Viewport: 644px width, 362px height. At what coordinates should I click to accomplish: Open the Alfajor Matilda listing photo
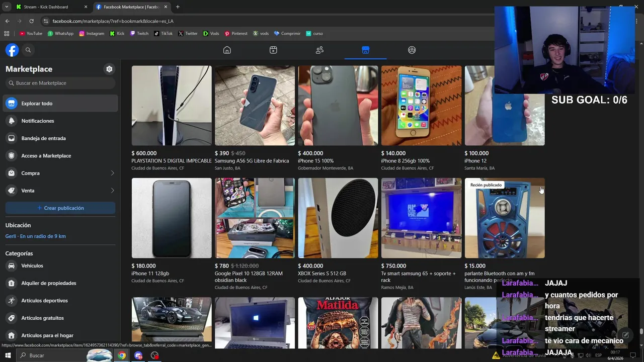click(x=338, y=323)
